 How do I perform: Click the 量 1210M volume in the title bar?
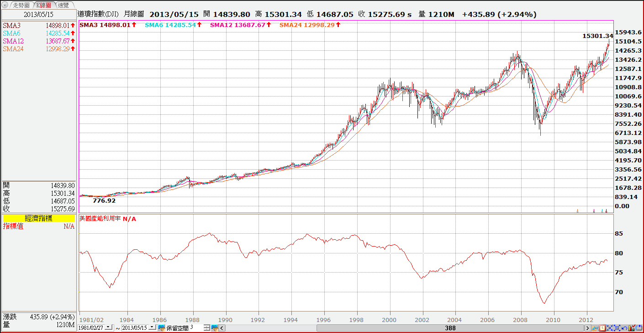(x=437, y=14)
